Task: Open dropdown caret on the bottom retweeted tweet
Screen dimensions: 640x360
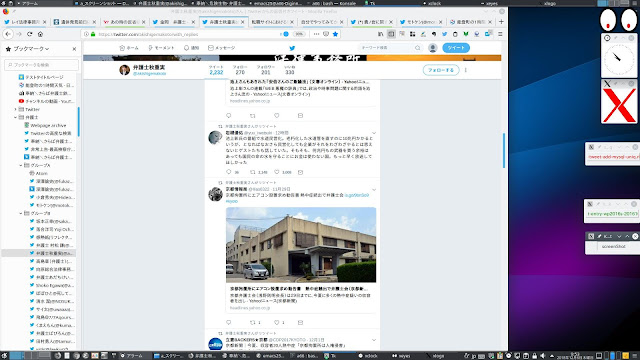Action: coord(374,340)
